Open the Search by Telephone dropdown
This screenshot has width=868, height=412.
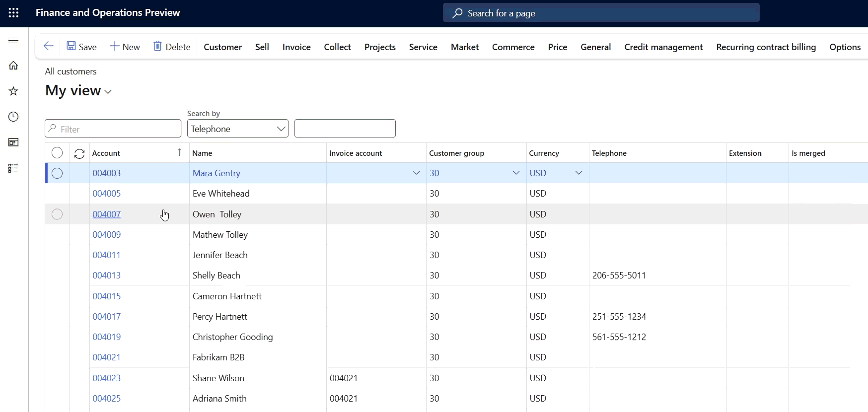click(237, 129)
